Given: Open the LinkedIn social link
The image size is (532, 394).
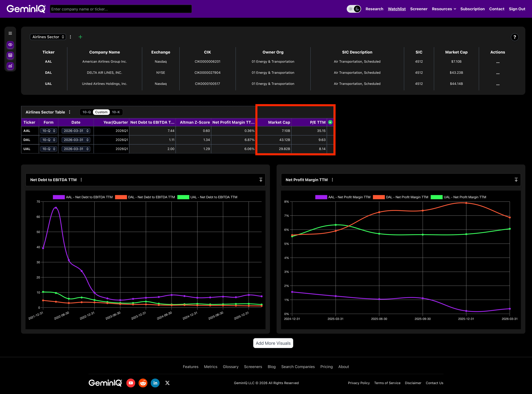Looking at the screenshot, I should [155, 383].
